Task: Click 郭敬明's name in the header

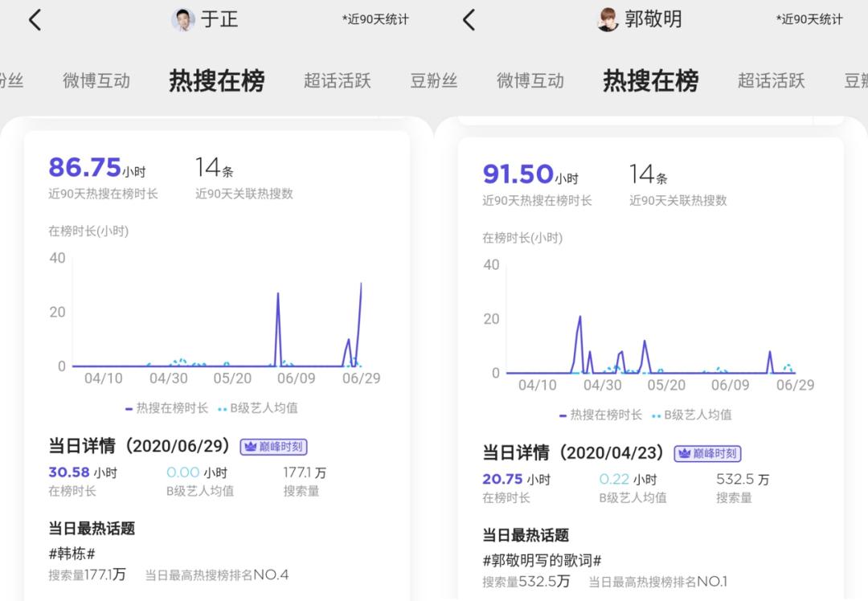Action: coord(653,20)
